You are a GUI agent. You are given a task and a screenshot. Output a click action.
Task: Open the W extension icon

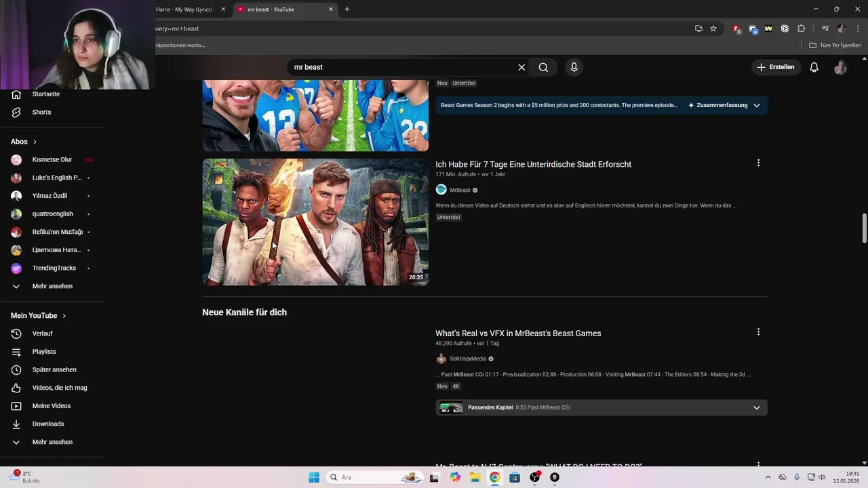click(768, 28)
